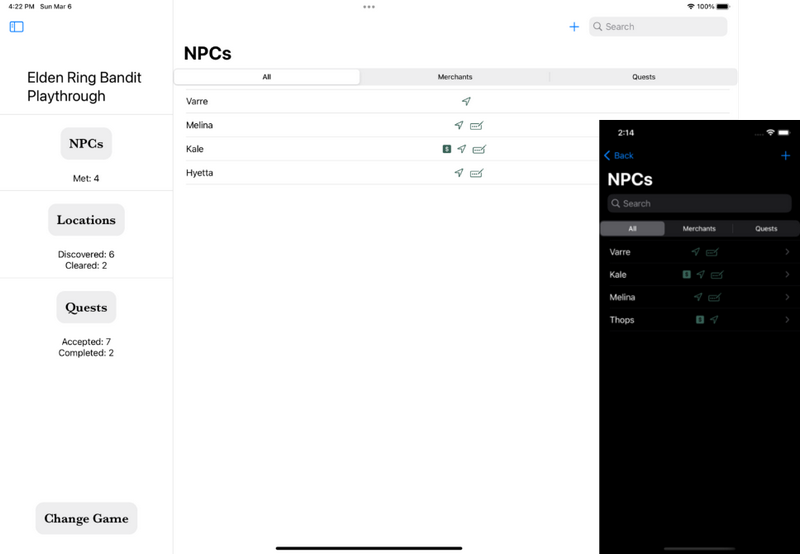Click the Change Game button
The height and width of the screenshot is (554, 800).
[86, 518]
